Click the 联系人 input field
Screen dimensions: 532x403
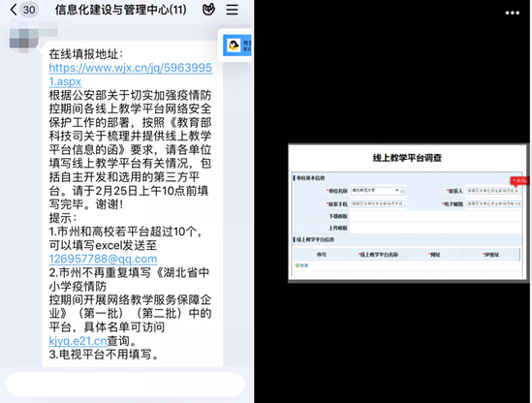[493, 191]
